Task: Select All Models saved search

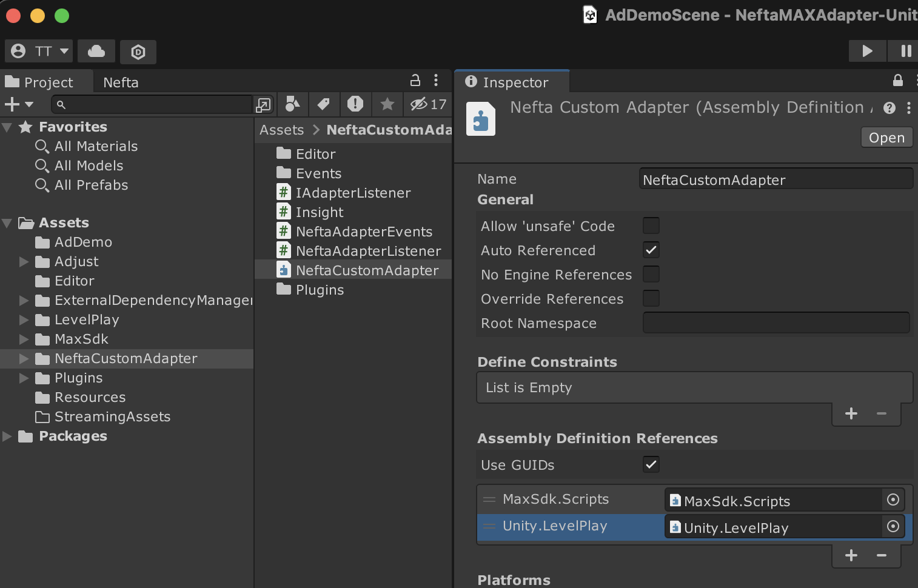Action: [x=89, y=165]
